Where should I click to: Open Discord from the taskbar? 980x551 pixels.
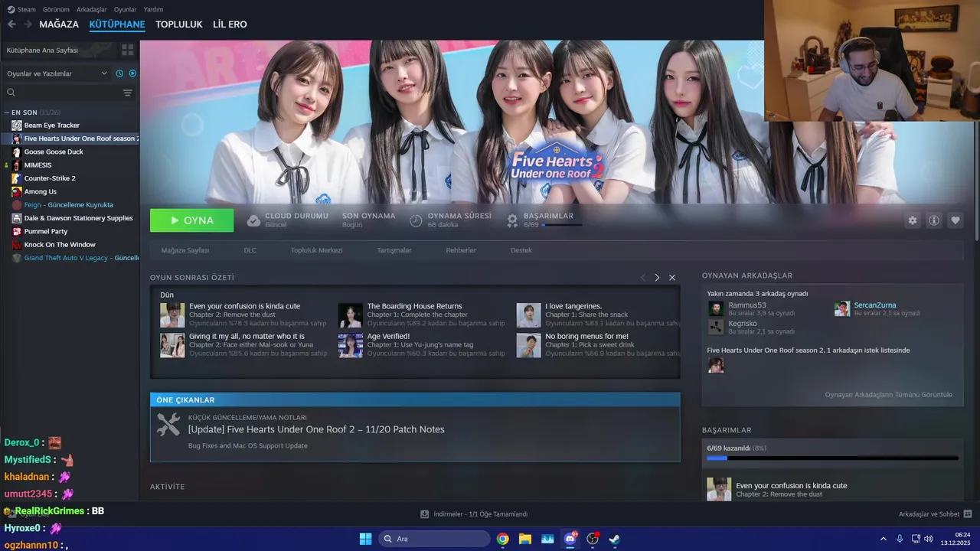pos(570,539)
